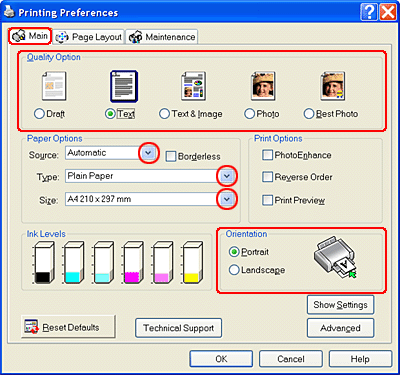Switch to the Page Layout tab

(x=89, y=37)
